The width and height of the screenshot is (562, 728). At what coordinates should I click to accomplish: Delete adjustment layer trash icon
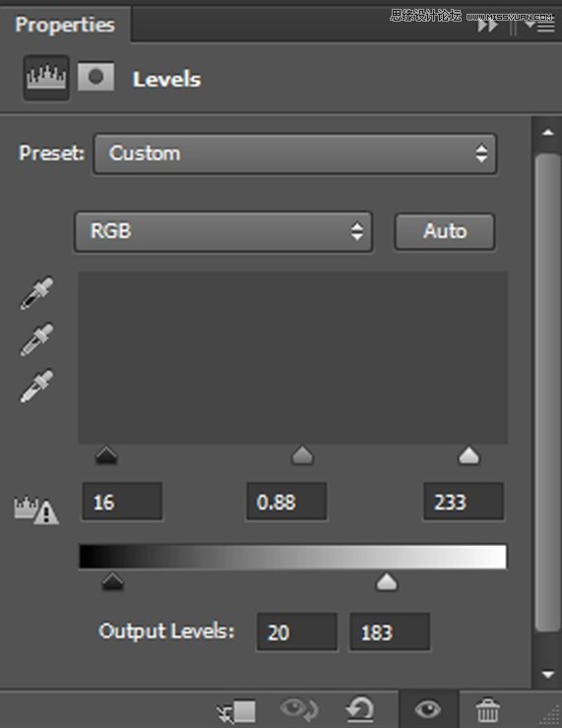pos(487,710)
